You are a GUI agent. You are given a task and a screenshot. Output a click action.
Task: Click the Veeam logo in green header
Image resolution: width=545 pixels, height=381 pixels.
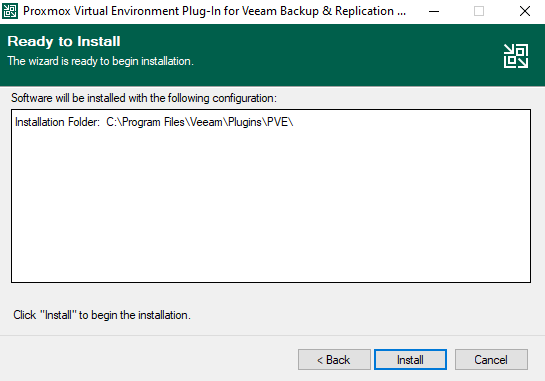click(x=516, y=56)
